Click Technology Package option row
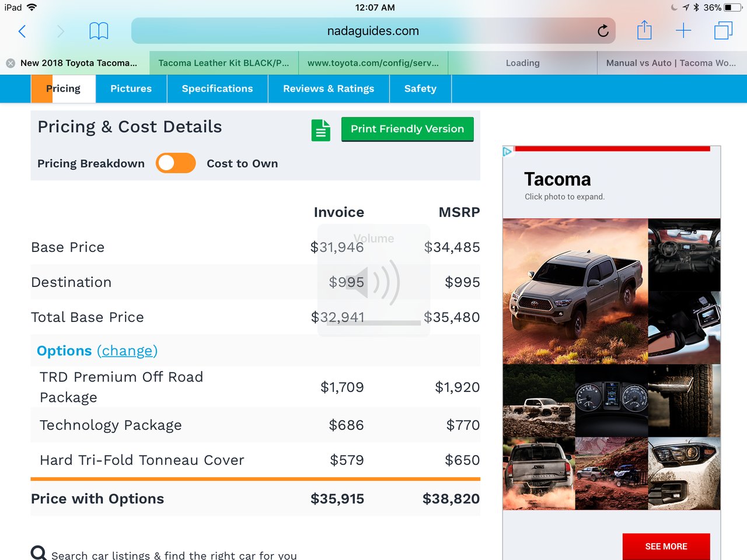 (255, 425)
